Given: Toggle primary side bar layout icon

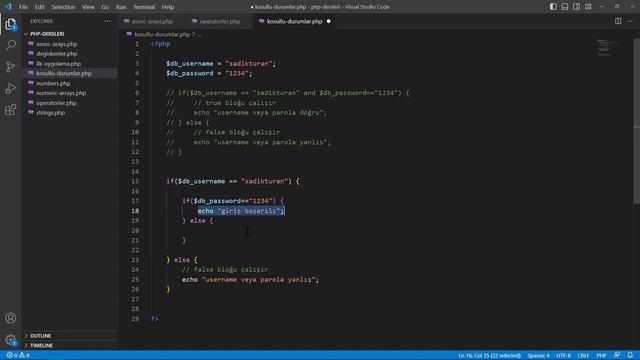Looking at the screenshot, I should point(553,7).
